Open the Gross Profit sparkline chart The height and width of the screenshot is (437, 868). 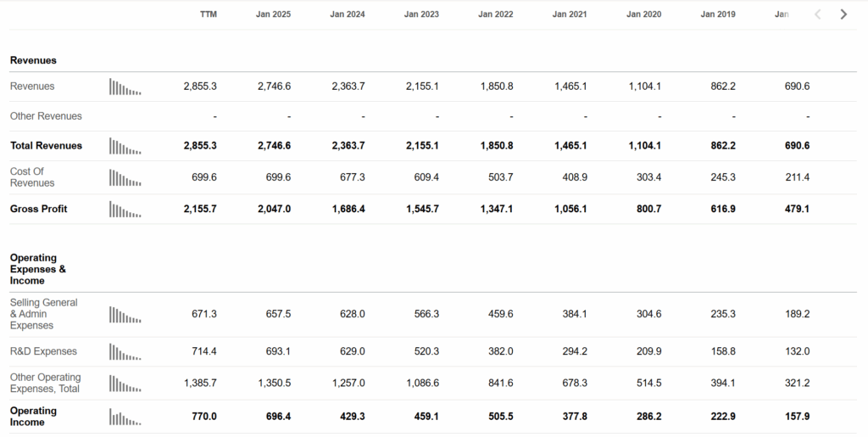pos(125,210)
